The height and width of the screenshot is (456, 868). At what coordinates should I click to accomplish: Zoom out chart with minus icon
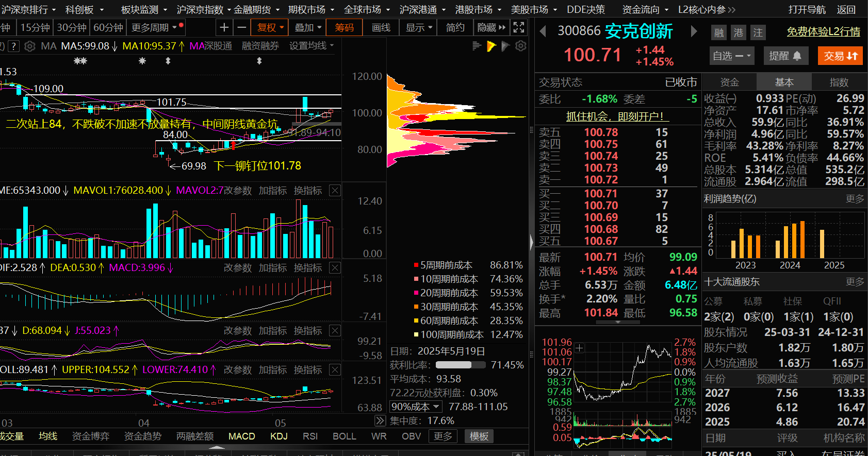tap(241, 27)
